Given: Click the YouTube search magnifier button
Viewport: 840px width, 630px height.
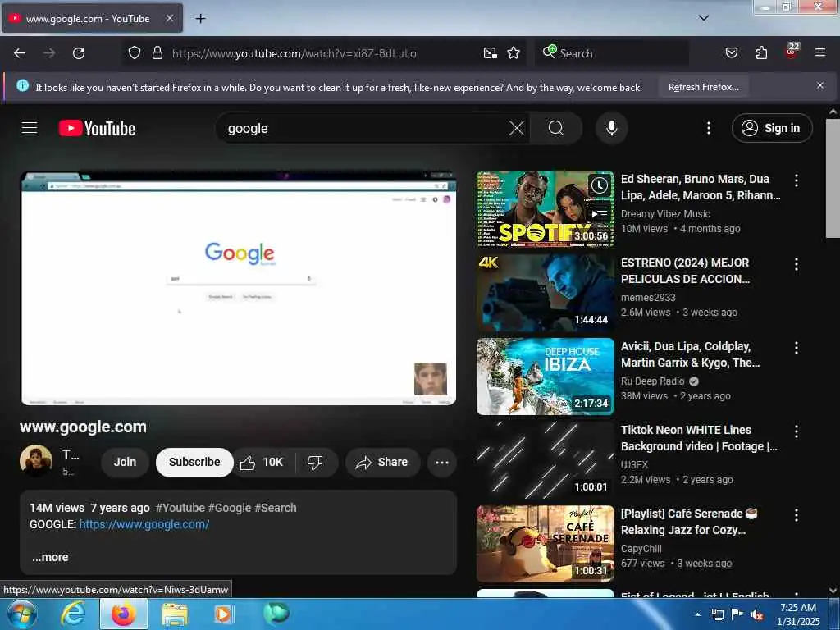Looking at the screenshot, I should 555,128.
